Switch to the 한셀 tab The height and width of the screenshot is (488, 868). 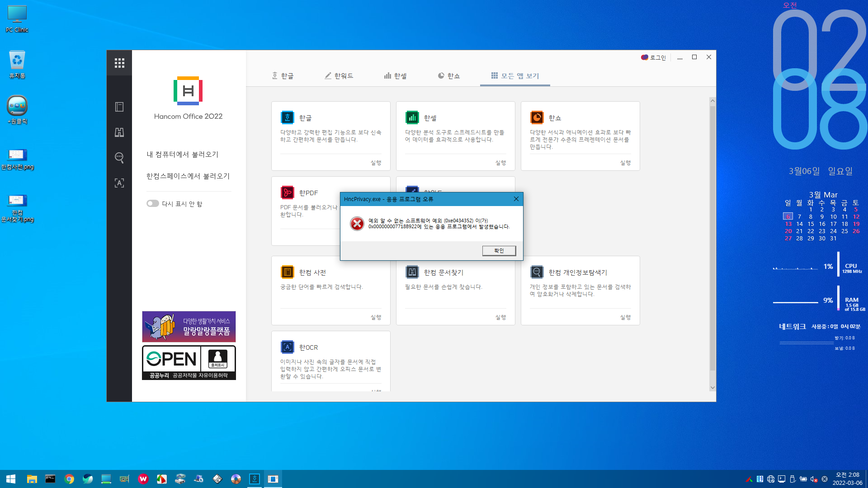396,76
